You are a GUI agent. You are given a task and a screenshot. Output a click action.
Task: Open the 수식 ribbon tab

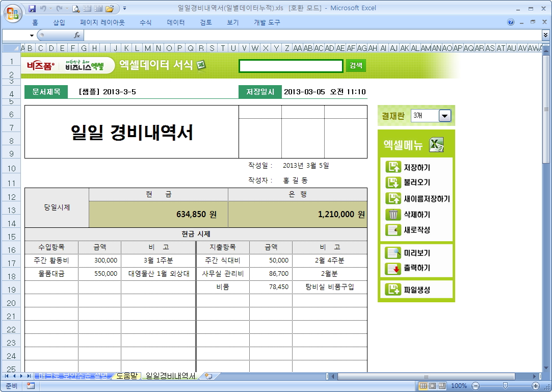pos(145,22)
